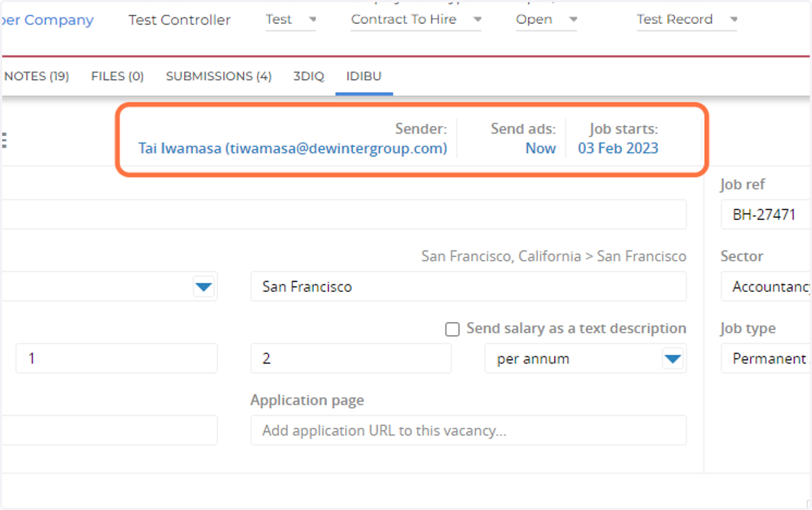Click the Job ref field BH-27471
The image size is (812, 510).
pyautogui.click(x=766, y=215)
